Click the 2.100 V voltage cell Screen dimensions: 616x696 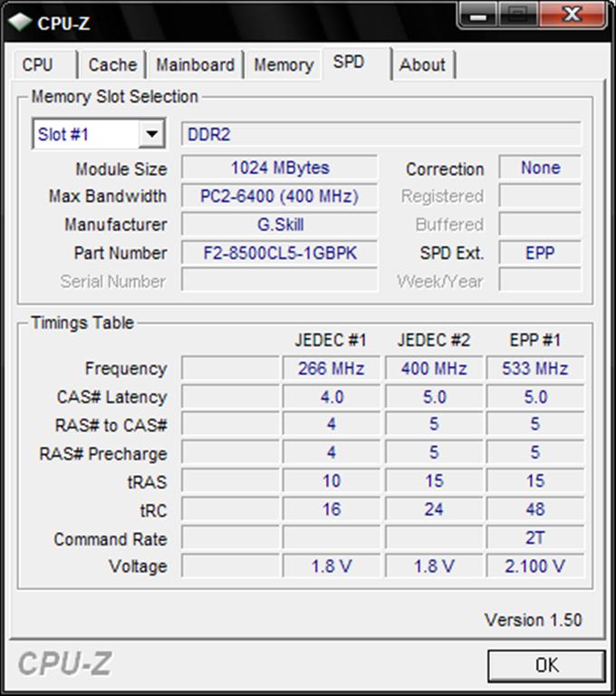click(x=535, y=565)
